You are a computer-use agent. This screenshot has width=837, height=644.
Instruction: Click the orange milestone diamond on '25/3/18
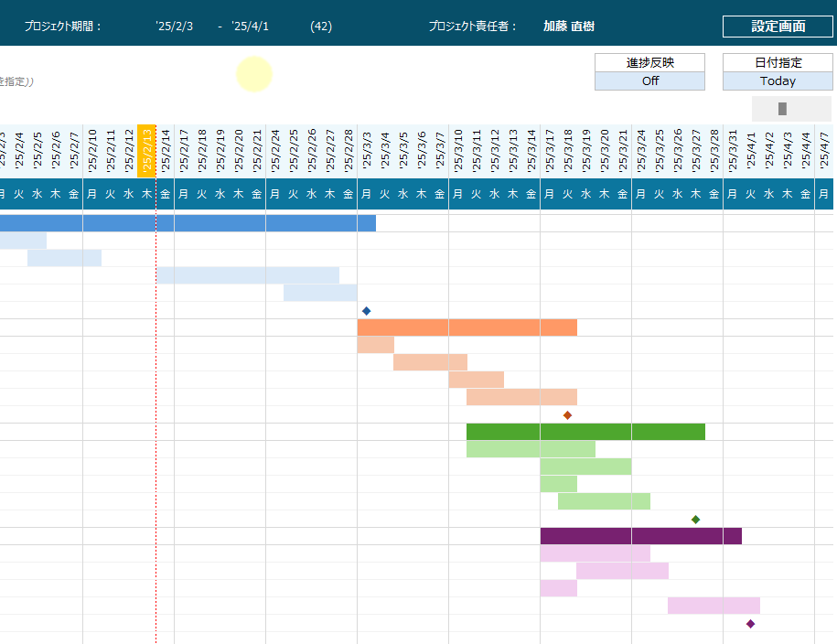(567, 415)
